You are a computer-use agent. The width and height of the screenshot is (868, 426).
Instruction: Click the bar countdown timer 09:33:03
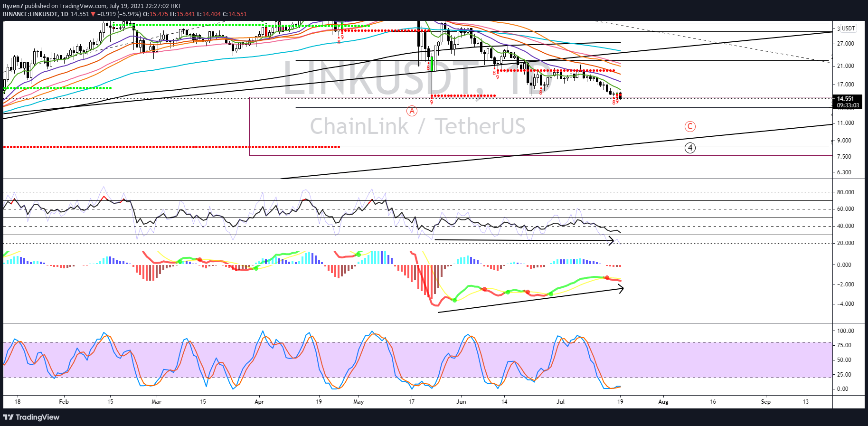coord(848,105)
